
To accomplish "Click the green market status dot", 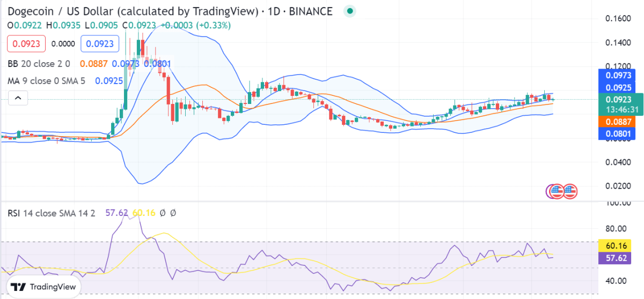I will [350, 11].
